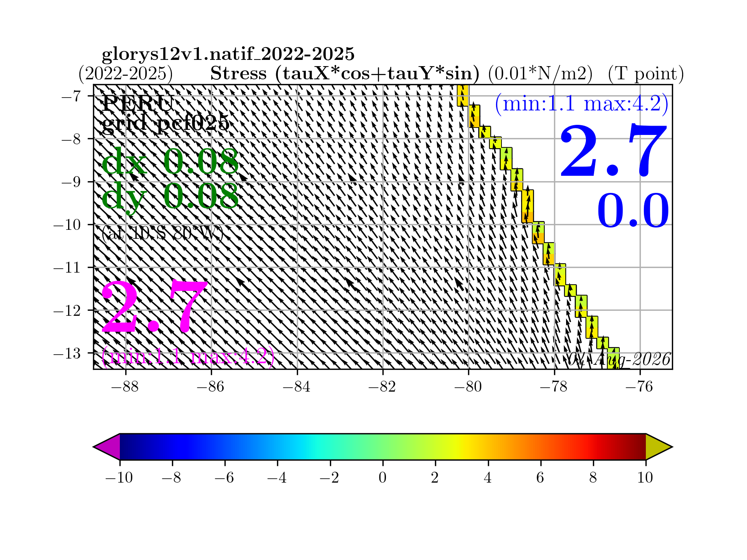Image resolution: width=747 pixels, height=560 pixels.
Task: Select the 'PERU' region label
Action: coord(137,103)
